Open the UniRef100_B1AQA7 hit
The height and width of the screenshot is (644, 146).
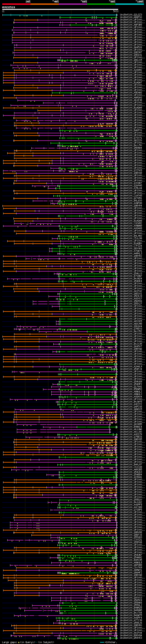point(131,82)
